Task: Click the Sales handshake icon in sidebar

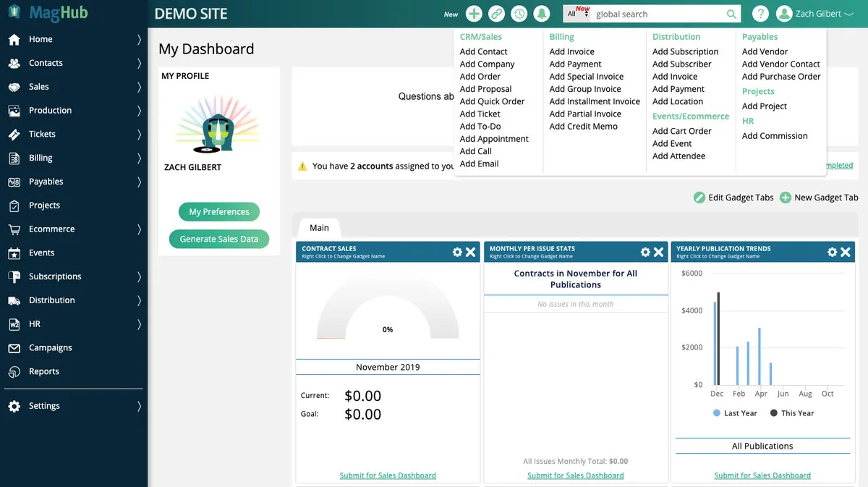Action: point(14,87)
